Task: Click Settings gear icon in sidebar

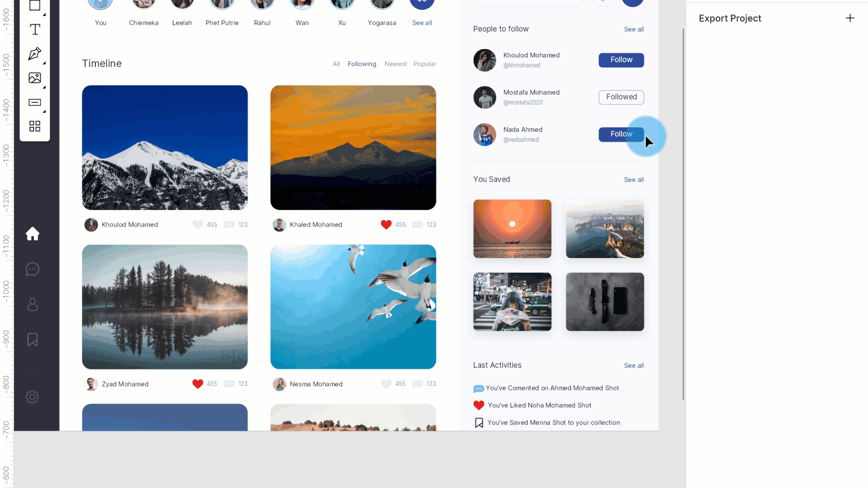Action: (32, 396)
